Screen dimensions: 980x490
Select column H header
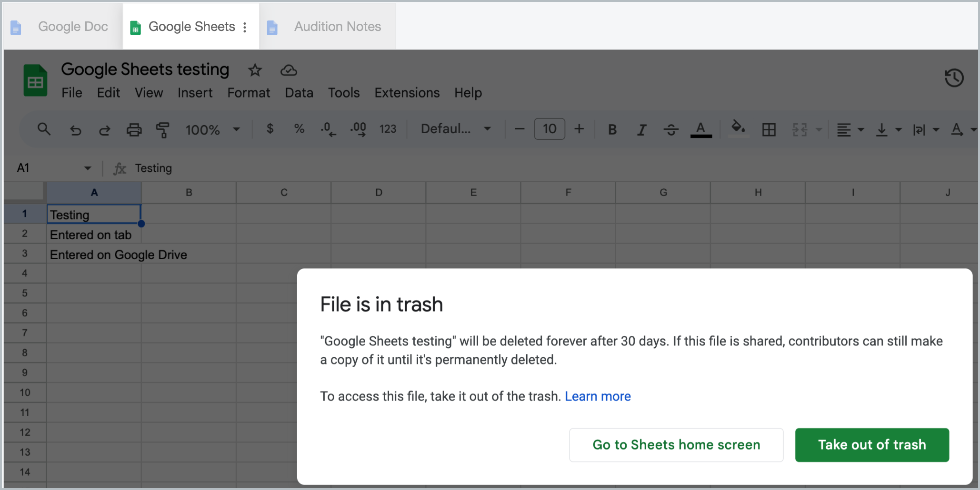point(758,193)
